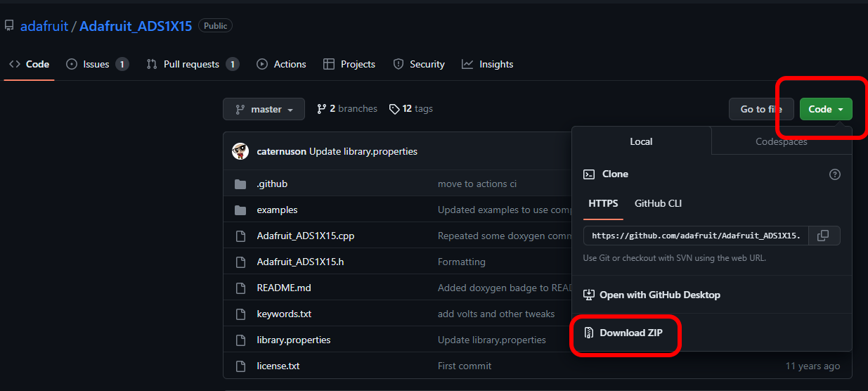This screenshot has width=868, height=391.
Task: Open the .github folder
Action: coord(272,184)
